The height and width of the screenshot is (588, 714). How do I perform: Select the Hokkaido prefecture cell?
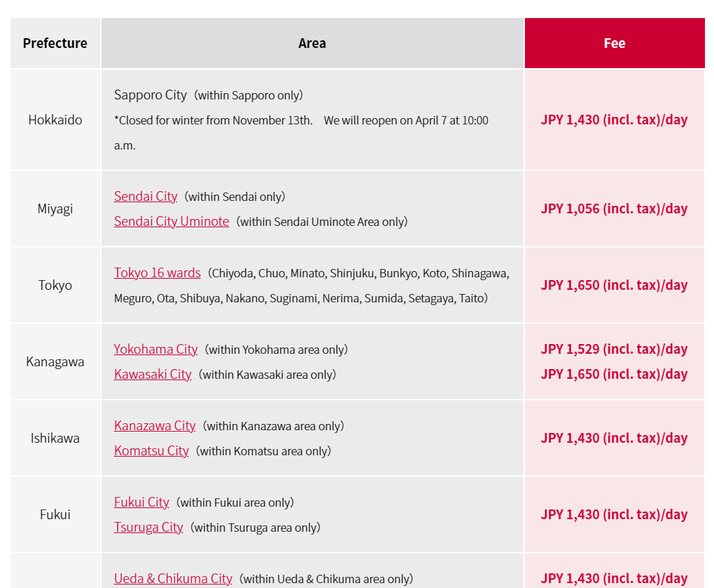point(55,120)
